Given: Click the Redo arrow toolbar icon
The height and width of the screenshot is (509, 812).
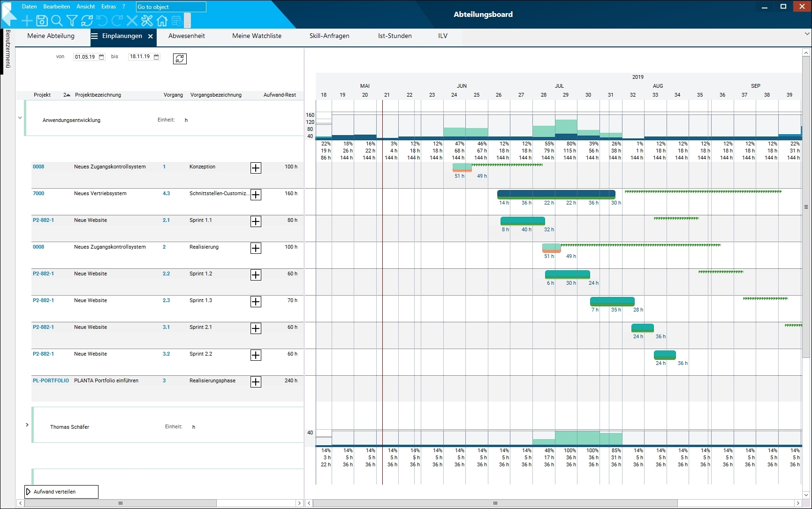Looking at the screenshot, I should click(117, 21).
